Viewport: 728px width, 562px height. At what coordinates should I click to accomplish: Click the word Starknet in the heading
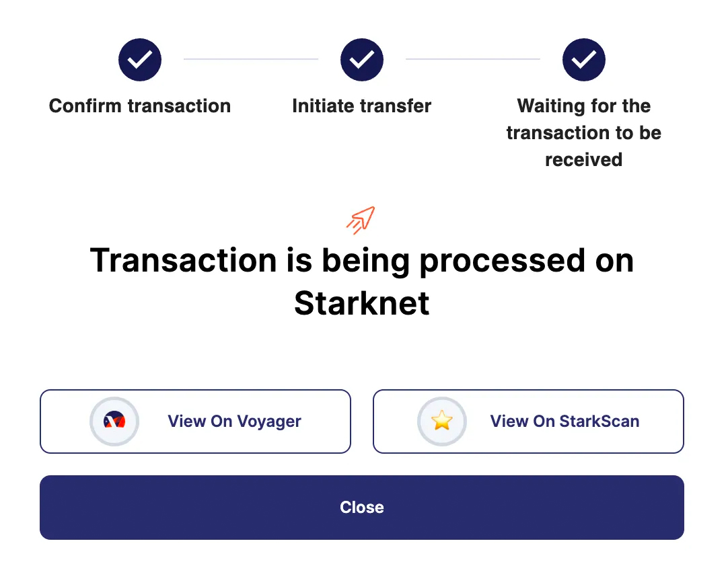[362, 303]
